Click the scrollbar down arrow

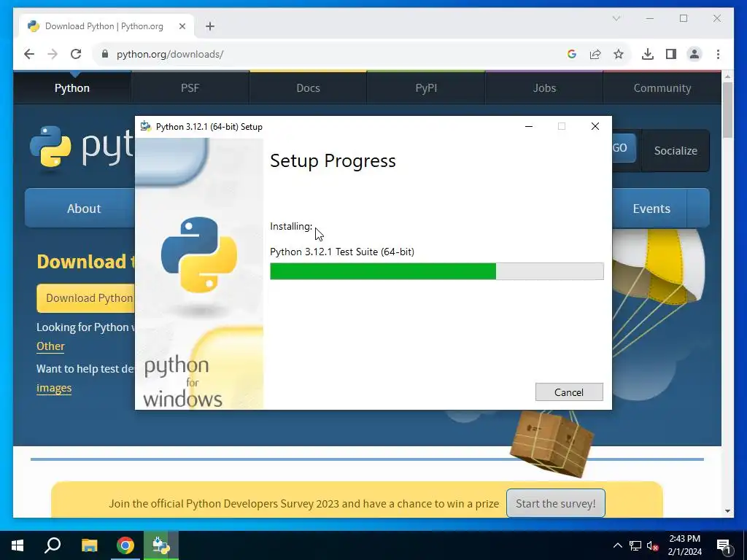[727, 511]
